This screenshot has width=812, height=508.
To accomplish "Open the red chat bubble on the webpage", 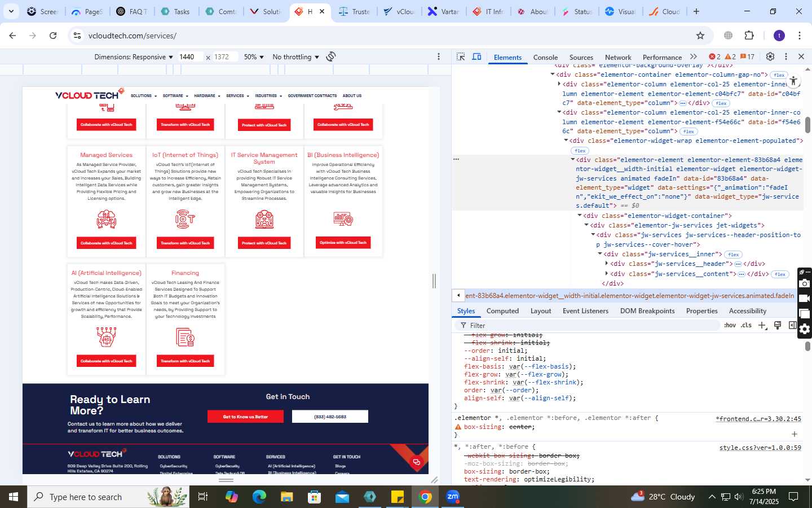I will pyautogui.click(x=417, y=462).
